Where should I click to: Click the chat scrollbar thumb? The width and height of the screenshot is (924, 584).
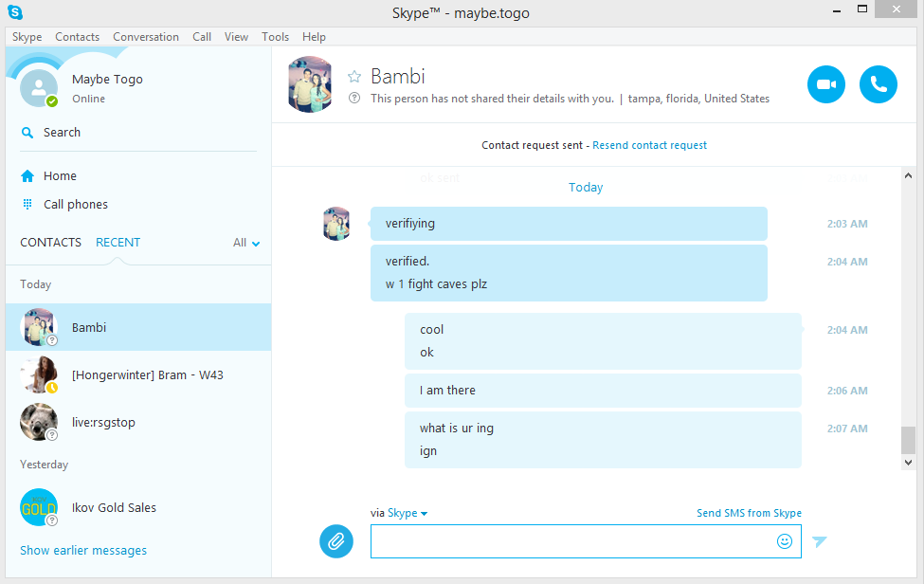(908, 440)
